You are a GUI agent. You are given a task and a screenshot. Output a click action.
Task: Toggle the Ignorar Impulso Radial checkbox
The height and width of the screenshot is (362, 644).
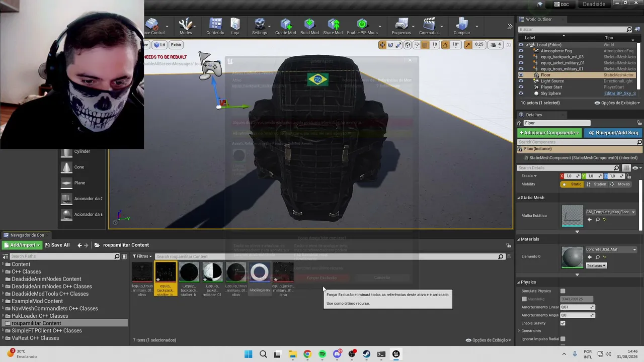[x=562, y=339]
